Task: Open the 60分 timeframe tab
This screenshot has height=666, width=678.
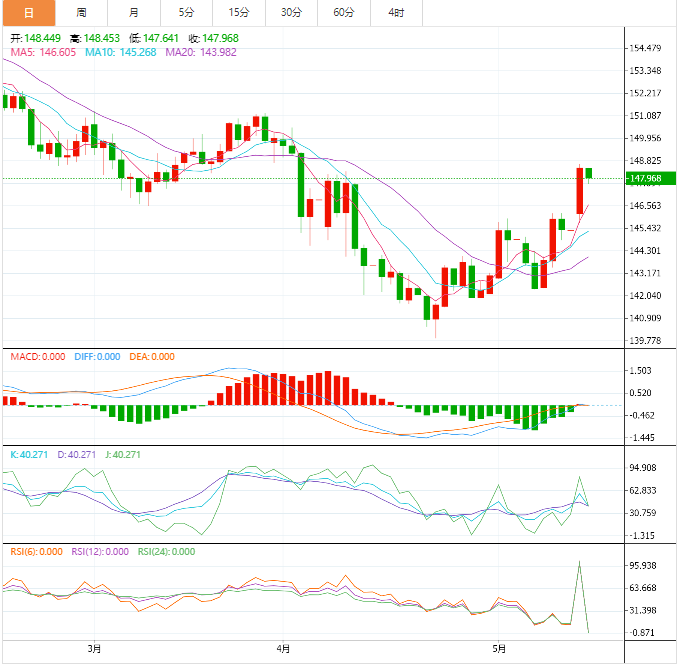Action: (x=344, y=13)
